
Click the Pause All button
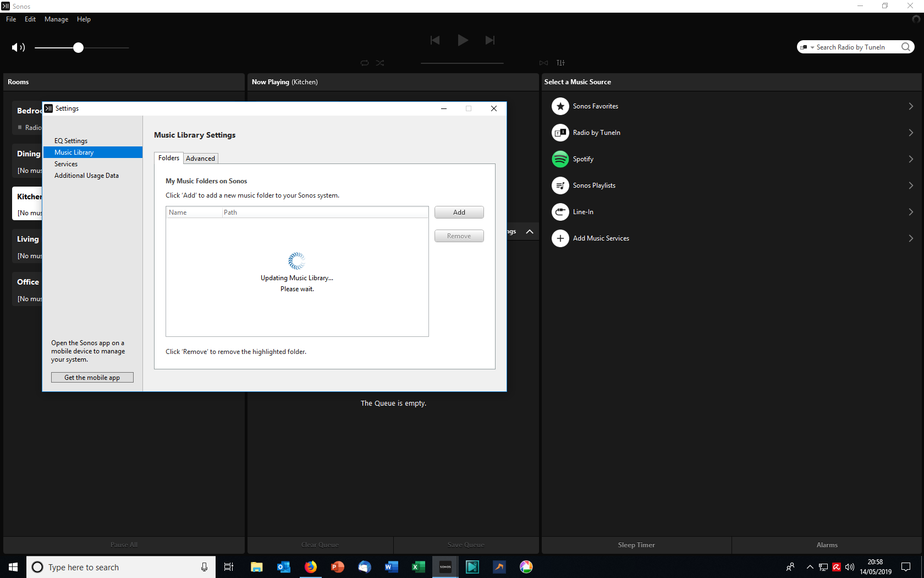[x=124, y=545]
